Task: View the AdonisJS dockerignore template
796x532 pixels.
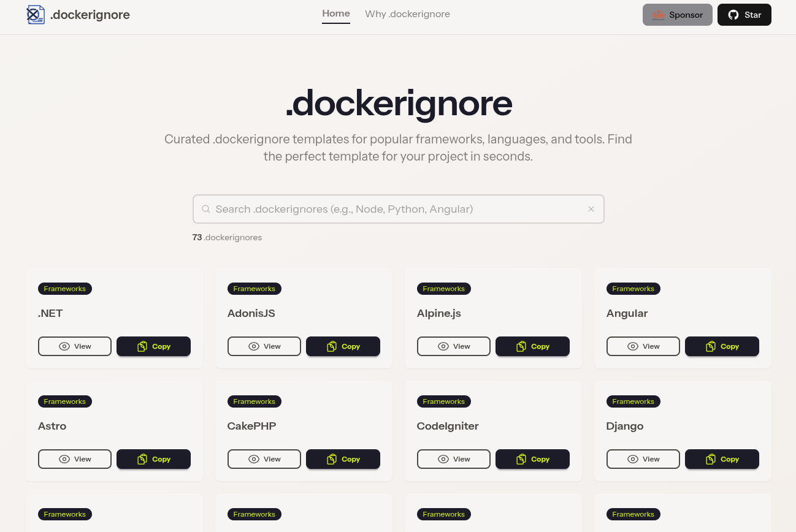Action: pyautogui.click(x=264, y=346)
